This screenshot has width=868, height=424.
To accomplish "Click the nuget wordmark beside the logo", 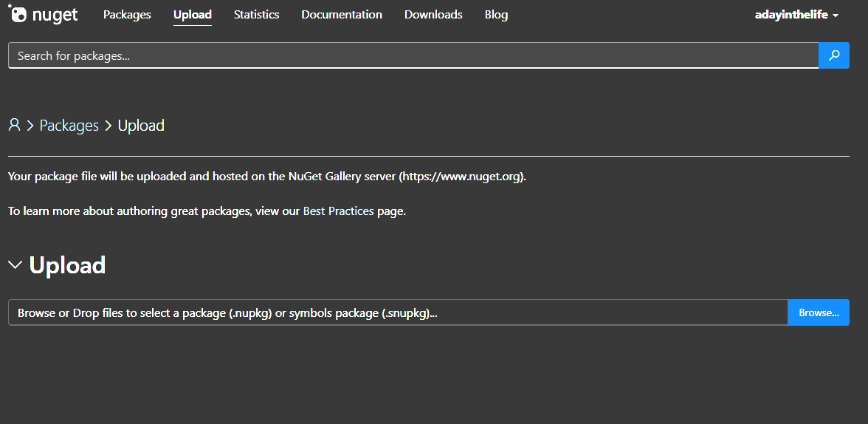I will (55, 15).
